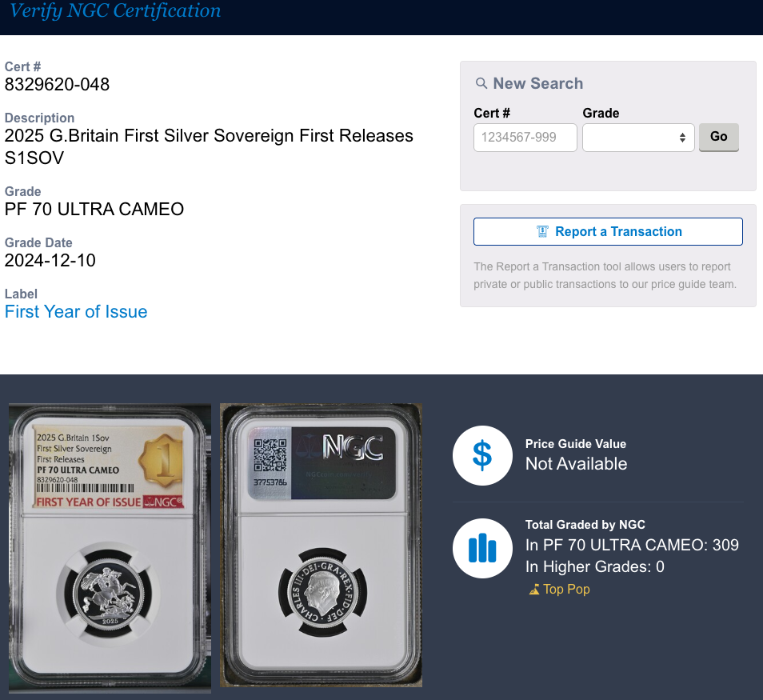Click the Go search button
Viewport: 763px width, 700px height.
(x=719, y=137)
